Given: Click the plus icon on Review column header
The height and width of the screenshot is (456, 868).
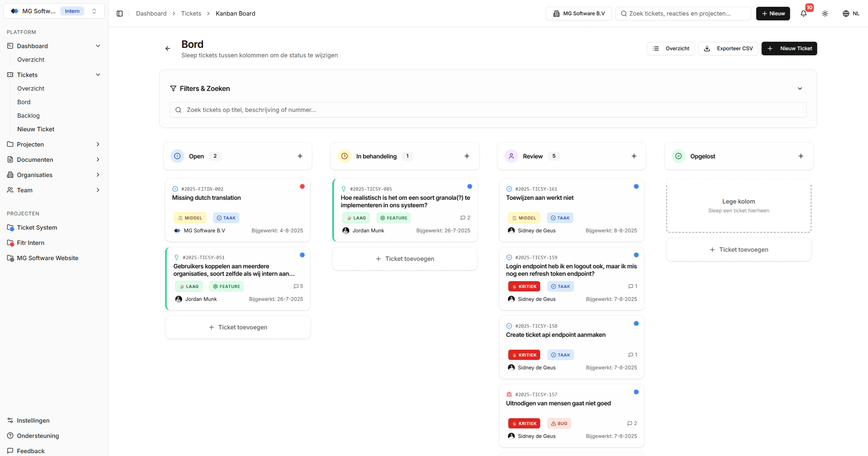Looking at the screenshot, I should coord(634,156).
